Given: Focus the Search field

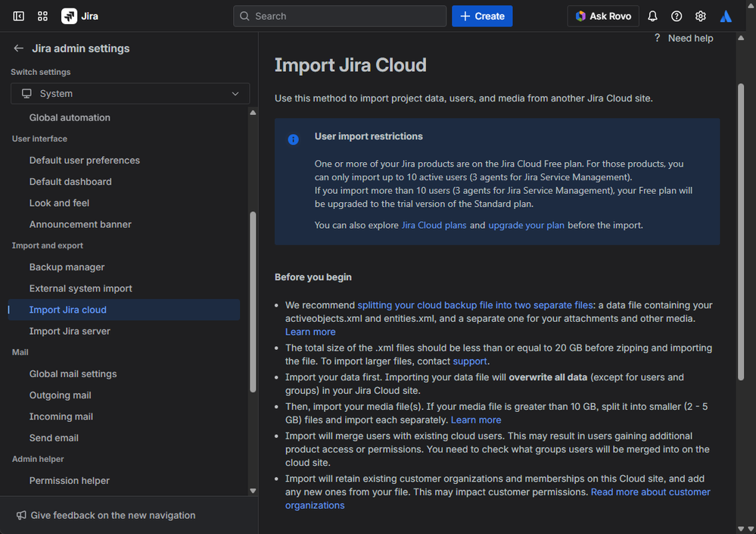Looking at the screenshot, I should click(340, 16).
